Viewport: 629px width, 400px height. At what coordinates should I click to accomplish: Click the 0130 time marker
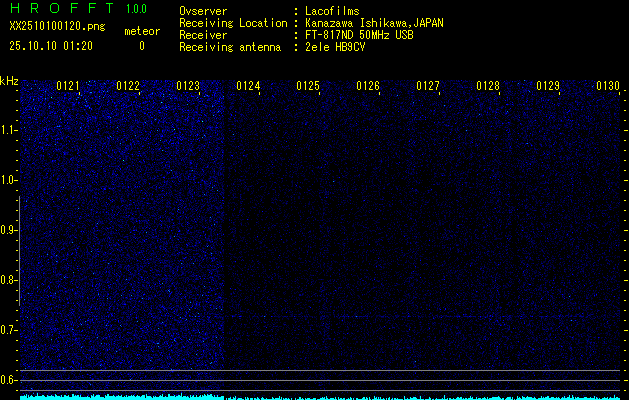[608, 87]
